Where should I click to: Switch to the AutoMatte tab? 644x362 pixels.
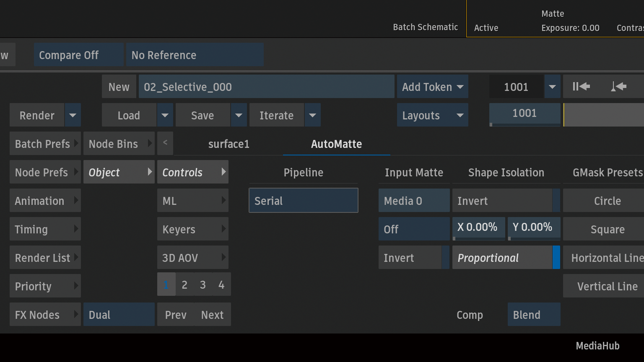[336, 144]
